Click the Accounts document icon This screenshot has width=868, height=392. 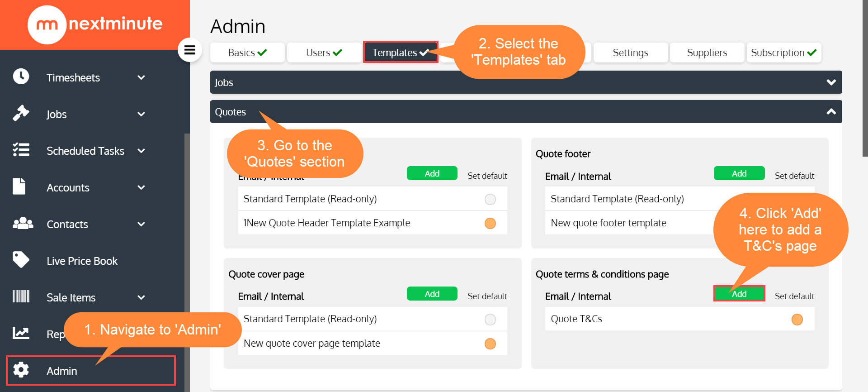coord(19,186)
